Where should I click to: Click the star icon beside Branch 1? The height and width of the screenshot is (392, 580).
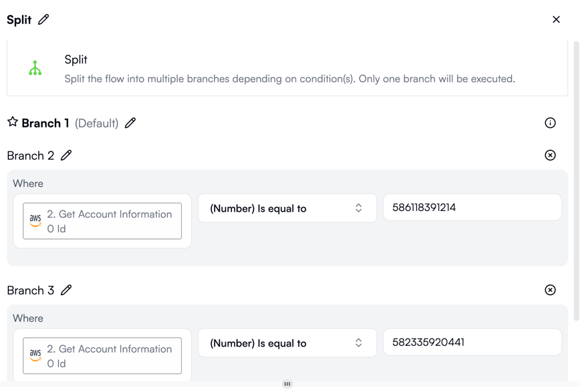[x=13, y=122]
